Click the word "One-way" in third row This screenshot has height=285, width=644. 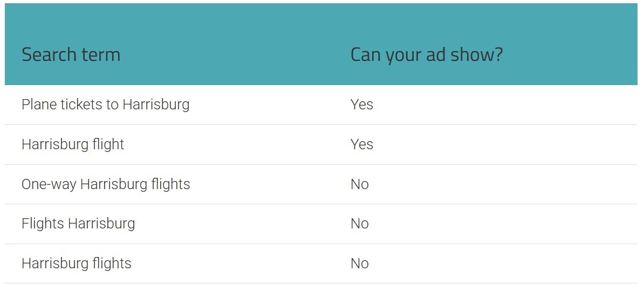pos(49,184)
